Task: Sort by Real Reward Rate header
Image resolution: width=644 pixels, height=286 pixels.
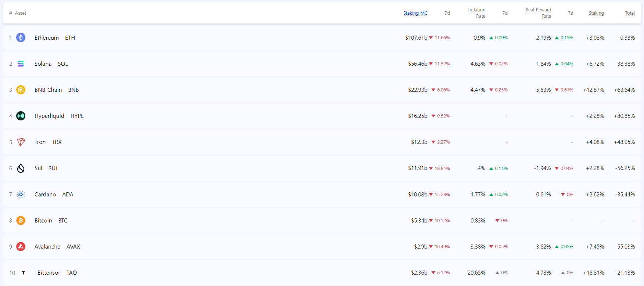Action: 538,13
